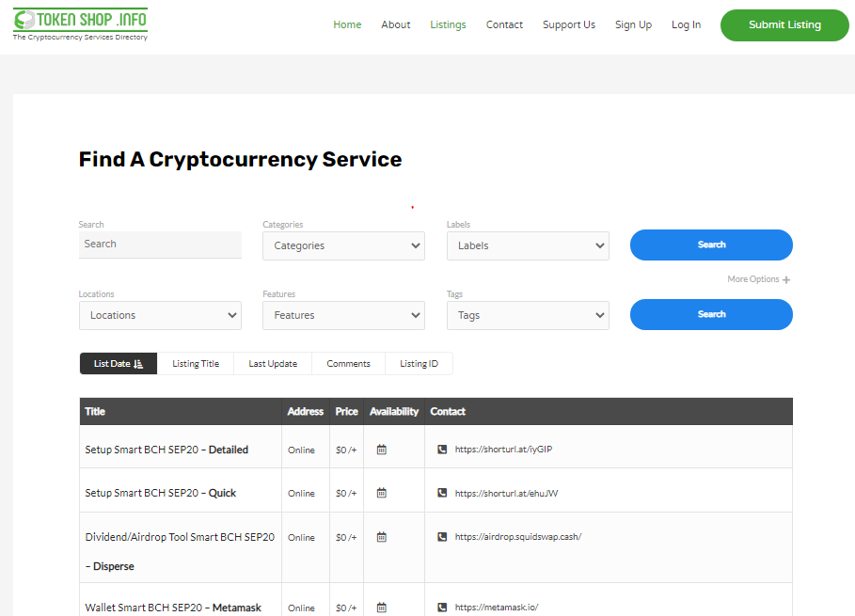This screenshot has width=855, height=616.
Task: Open Setup Smart BCH SEP20 – Quick listing
Action: coord(161,493)
